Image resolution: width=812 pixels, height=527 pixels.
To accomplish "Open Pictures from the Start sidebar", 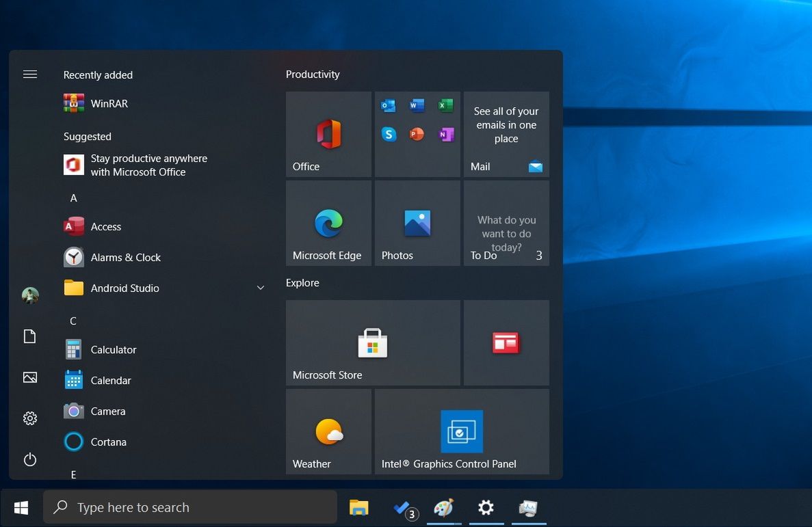I will pyautogui.click(x=29, y=377).
